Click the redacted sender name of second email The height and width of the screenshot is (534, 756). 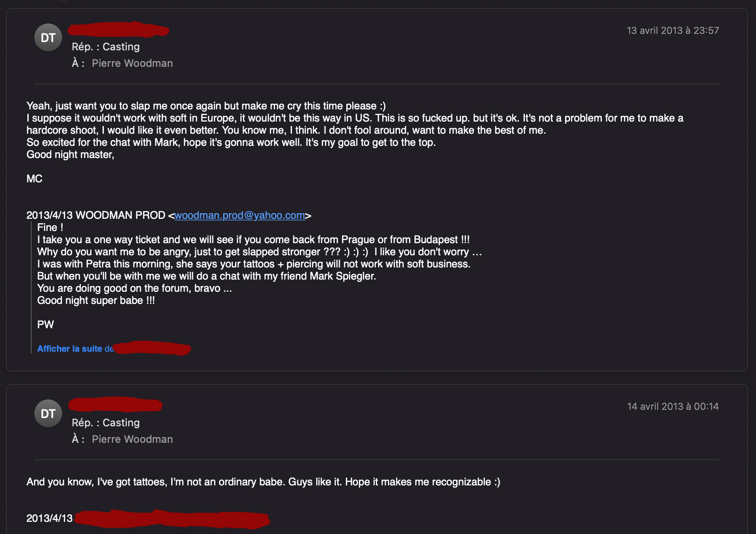tap(116, 405)
